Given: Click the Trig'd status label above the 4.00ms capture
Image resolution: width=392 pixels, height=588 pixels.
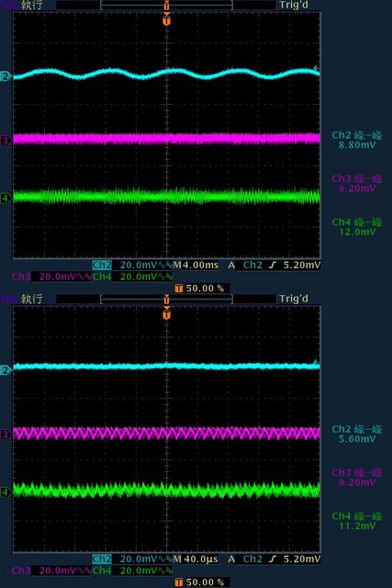Looking at the screenshot, I should point(294,6).
